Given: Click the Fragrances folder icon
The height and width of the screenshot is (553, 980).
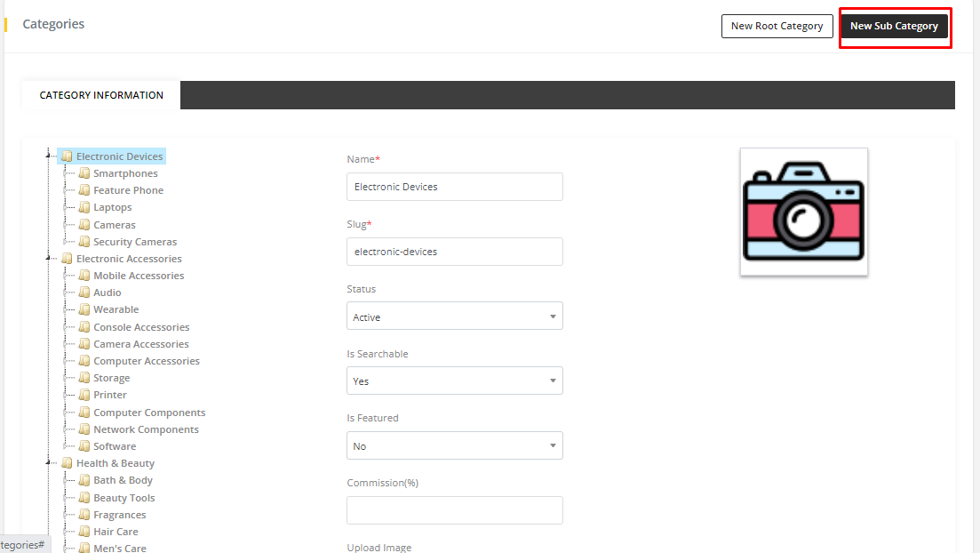Looking at the screenshot, I should (x=84, y=515).
